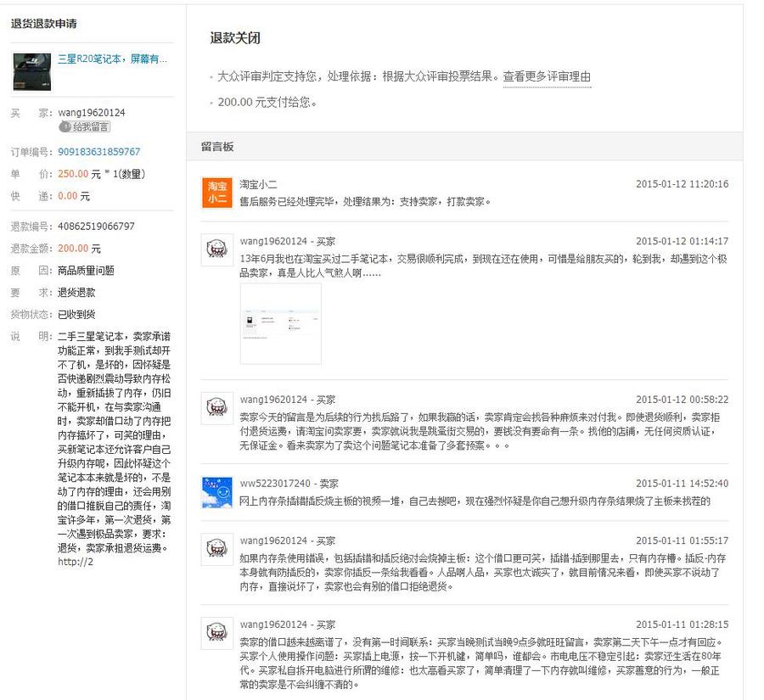The width and height of the screenshot is (764, 700).
Task: Click the orange 淘宝小二 avatar icon
Action: 216,193
